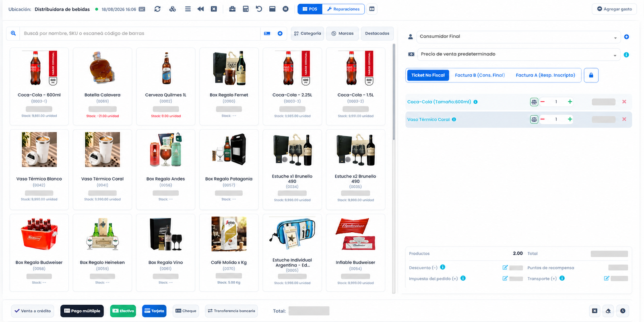Add a new customer with plus icon

click(626, 37)
